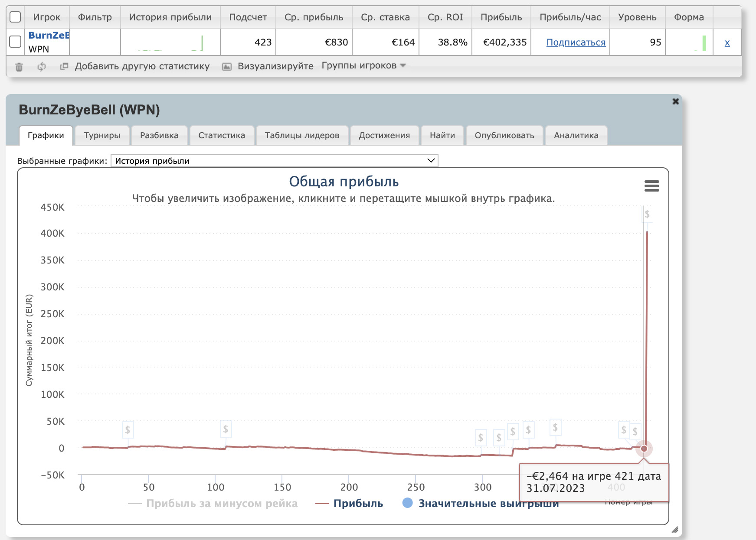Switch to the Турниры tab
756x540 pixels.
102,135
